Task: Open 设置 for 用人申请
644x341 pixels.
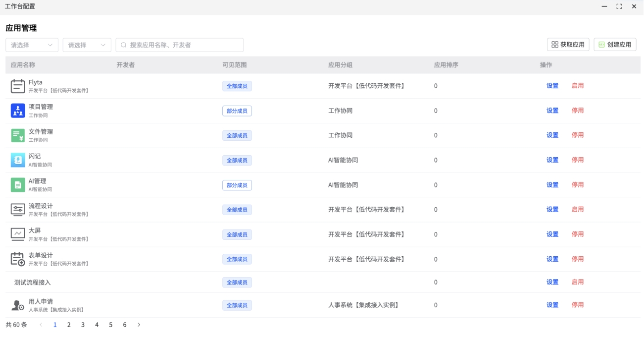Action: 552,305
